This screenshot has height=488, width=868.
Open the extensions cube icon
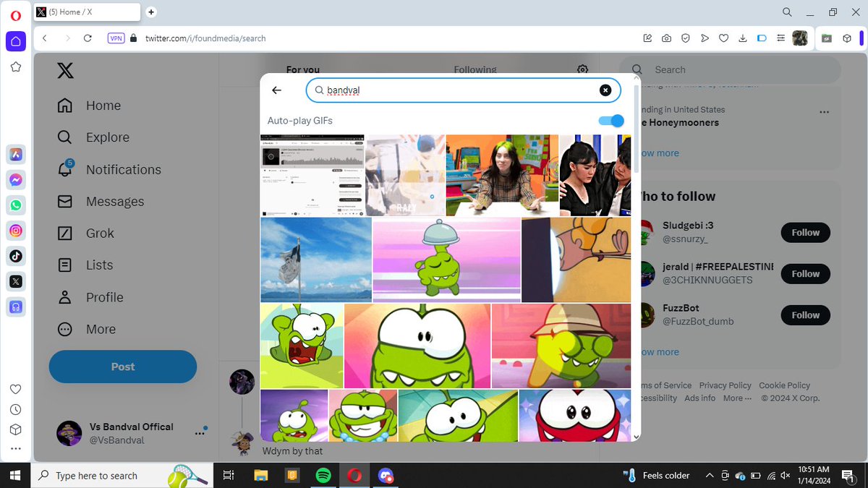pos(847,38)
